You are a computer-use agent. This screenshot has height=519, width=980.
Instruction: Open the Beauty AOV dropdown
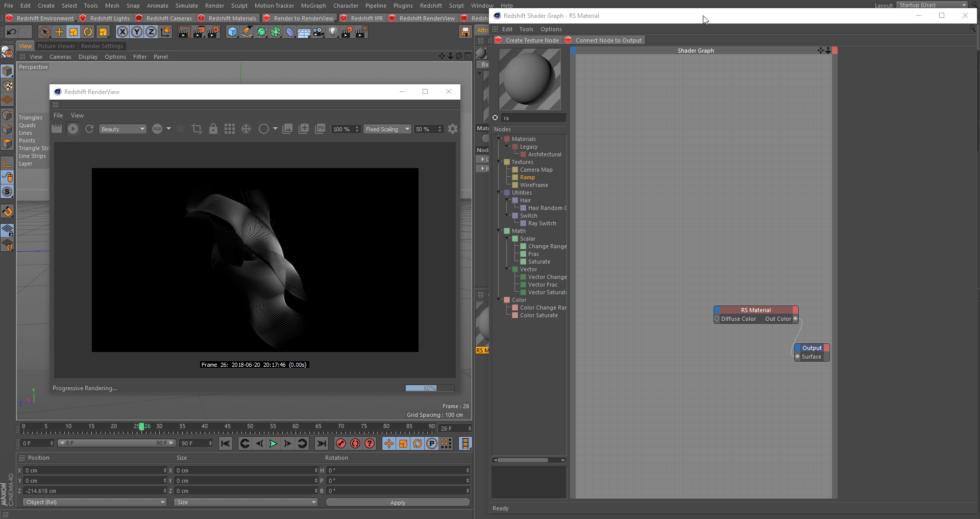click(122, 129)
